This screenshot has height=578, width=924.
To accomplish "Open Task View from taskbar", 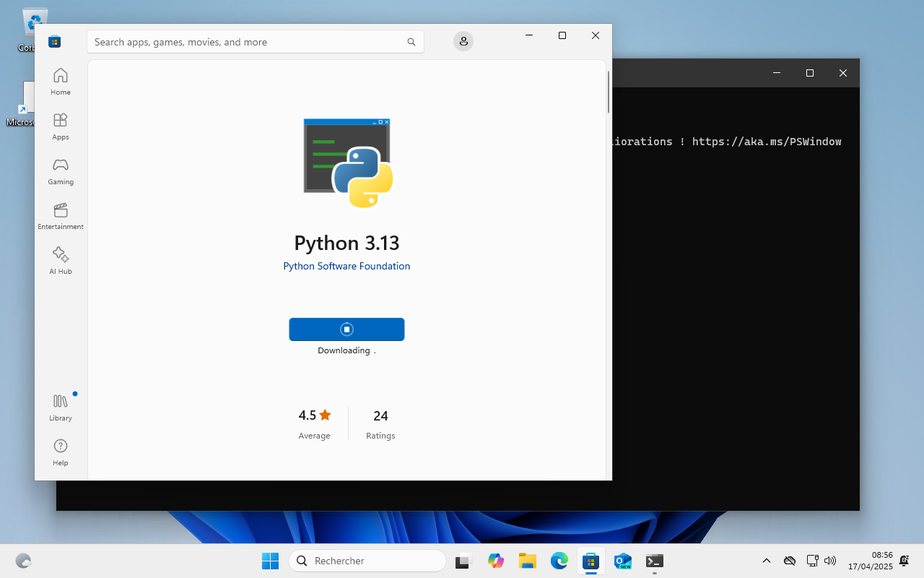I will point(463,561).
